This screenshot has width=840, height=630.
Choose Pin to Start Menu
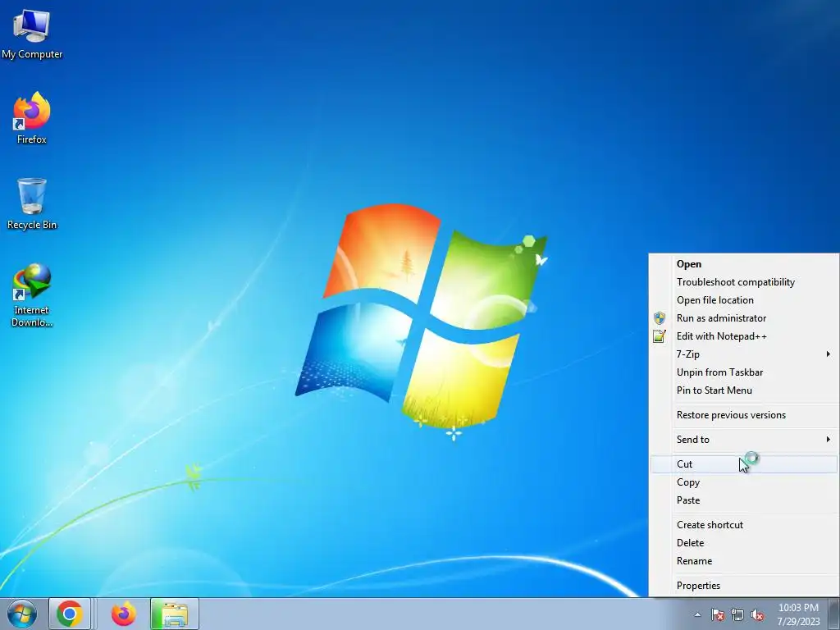tap(744, 390)
